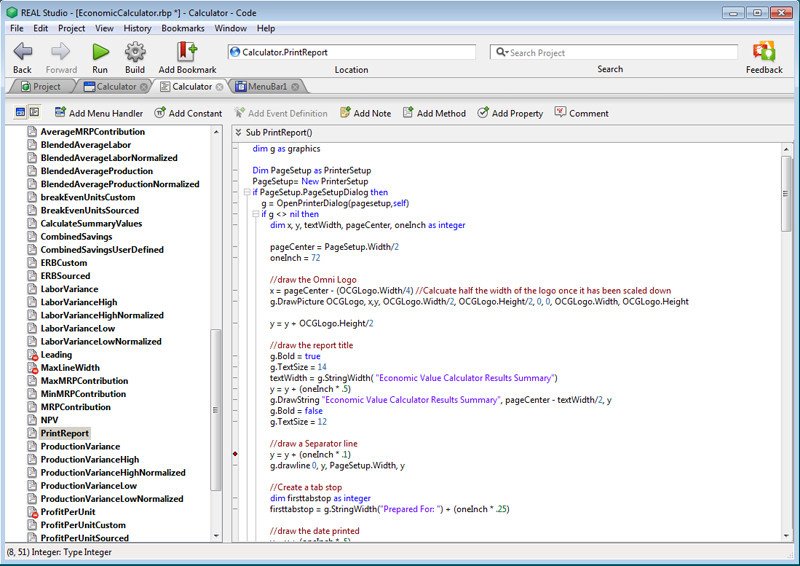Click method list scroll up arrow
Image resolution: width=800 pixels, height=566 pixels.
pyautogui.click(x=216, y=132)
